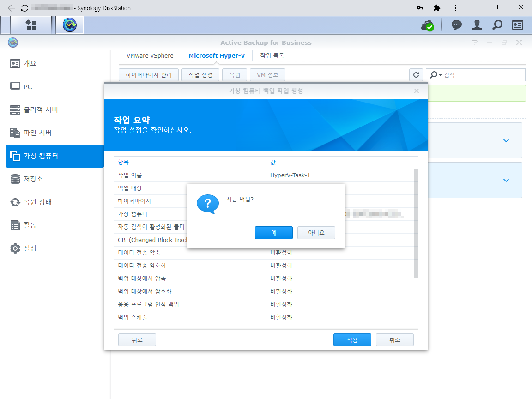Viewport: 532px width, 399px height.
Task: Click the VM 정보 button
Action: click(267, 75)
